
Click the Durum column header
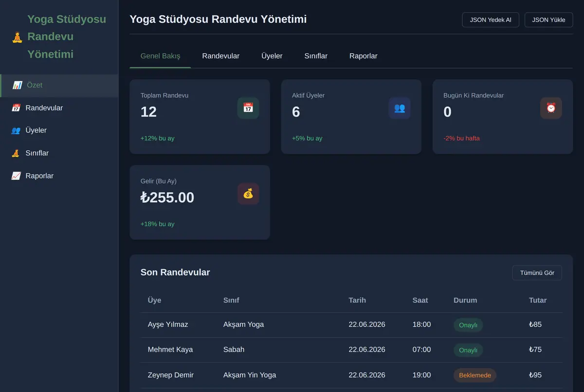click(x=465, y=300)
